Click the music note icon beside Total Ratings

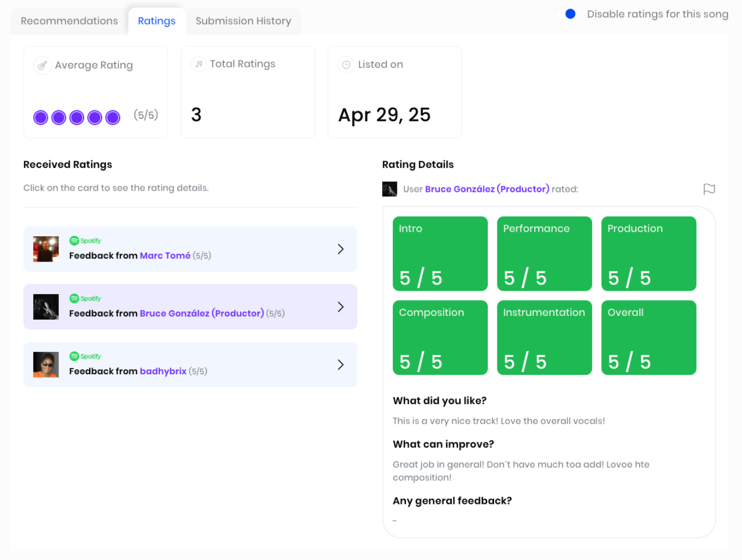pyautogui.click(x=199, y=64)
